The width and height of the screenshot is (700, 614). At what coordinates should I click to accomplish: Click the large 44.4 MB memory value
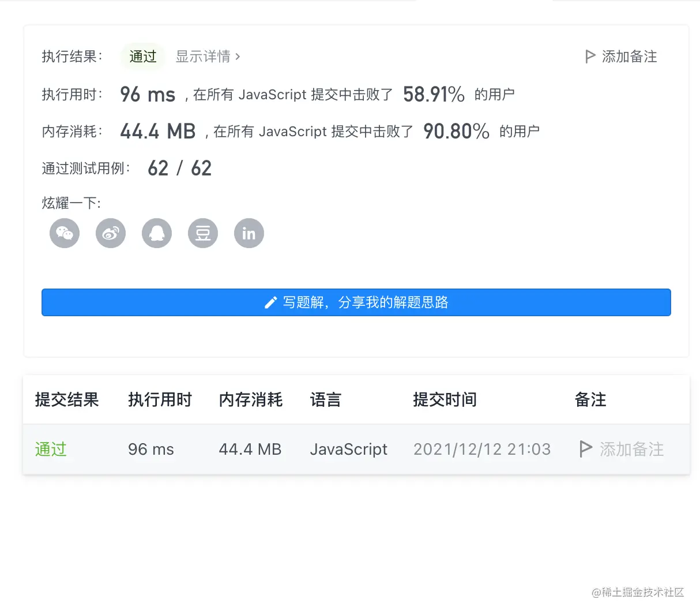click(158, 131)
